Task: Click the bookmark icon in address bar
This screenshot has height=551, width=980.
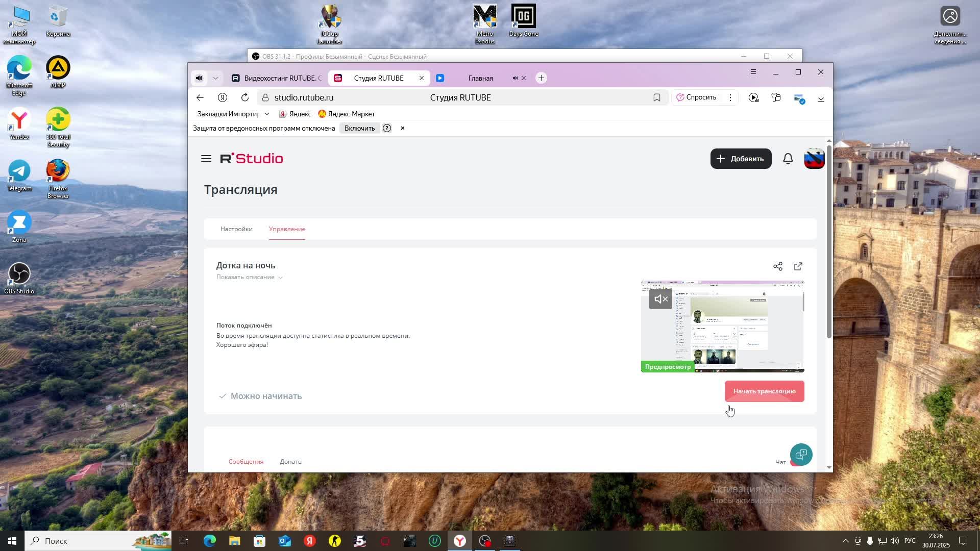Action: click(657, 97)
